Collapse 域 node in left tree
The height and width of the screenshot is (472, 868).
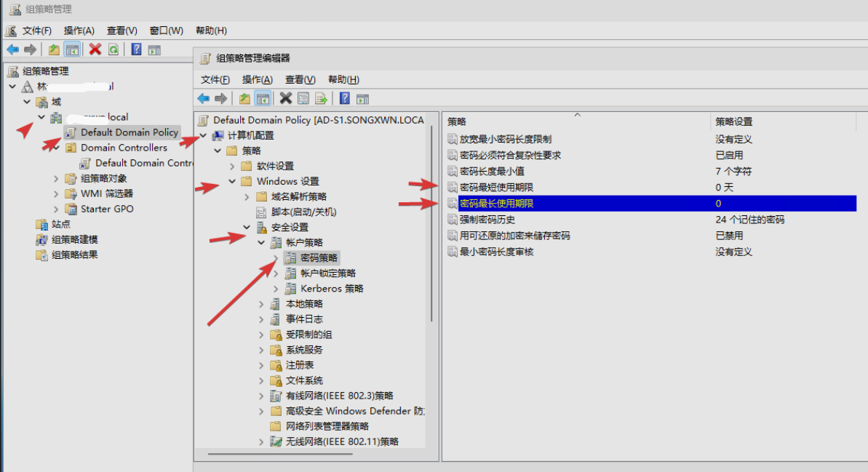(27, 102)
